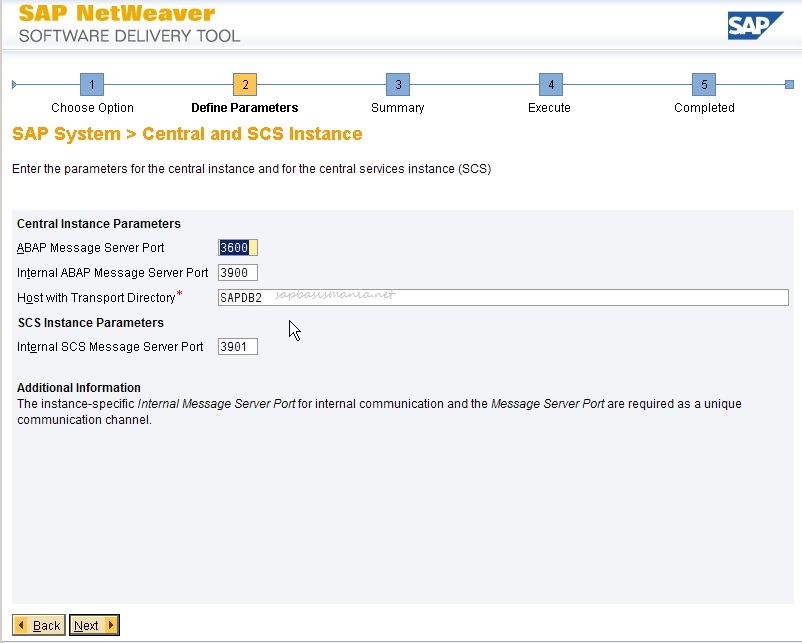
Task: Click the 'ABAP Message Server Port' label
Action: coord(91,248)
